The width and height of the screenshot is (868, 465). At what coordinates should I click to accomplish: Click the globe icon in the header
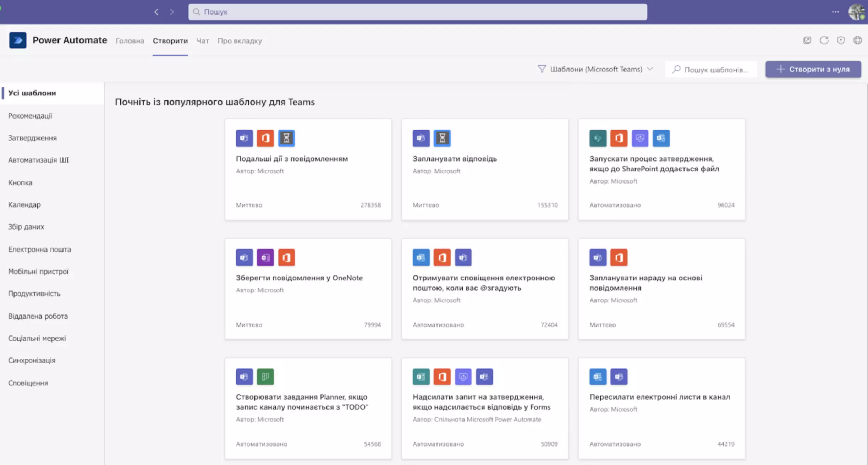[x=857, y=40]
